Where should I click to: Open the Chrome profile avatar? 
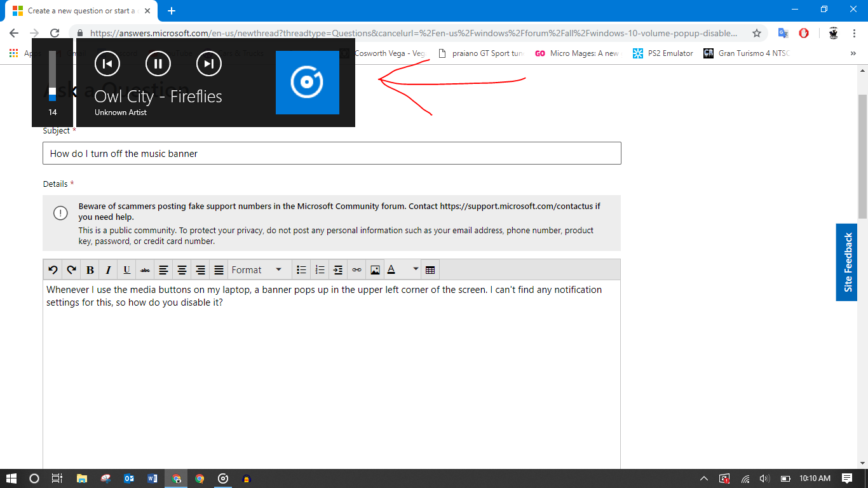pyautogui.click(x=833, y=33)
